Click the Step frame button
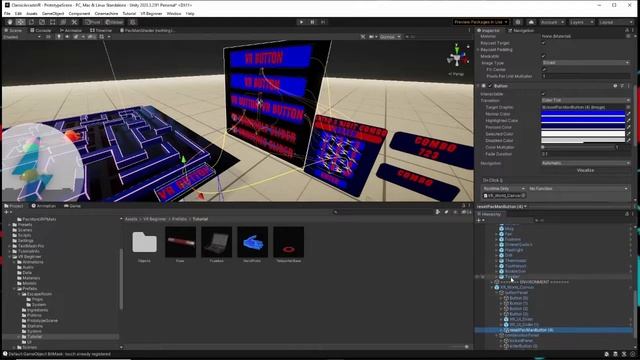Screen dimensions: 640x360 point(323,22)
